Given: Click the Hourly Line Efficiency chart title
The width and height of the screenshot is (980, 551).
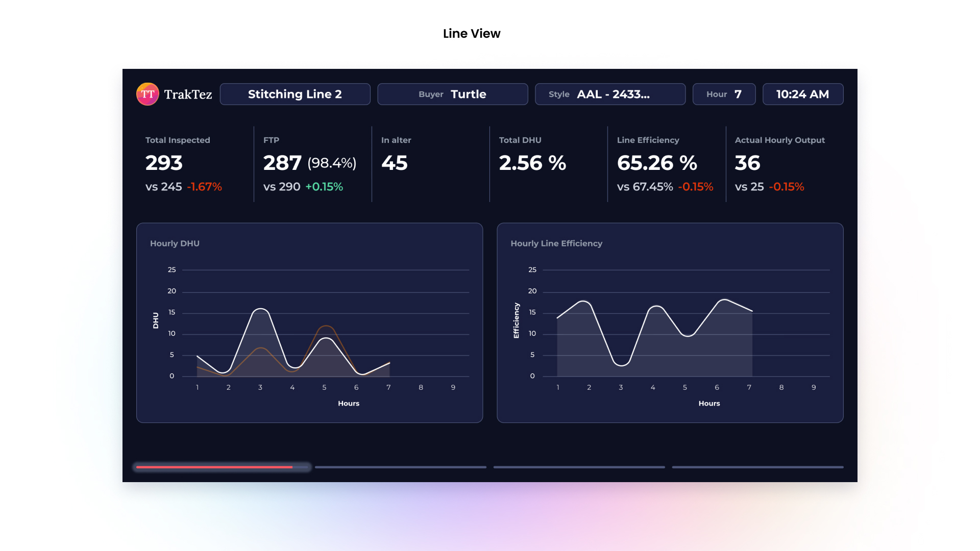Looking at the screenshot, I should point(556,244).
